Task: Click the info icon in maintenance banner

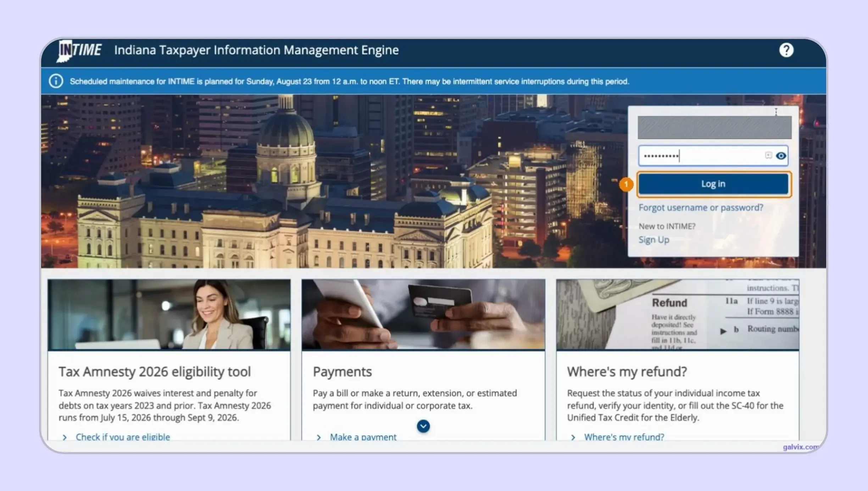Action: (x=56, y=81)
